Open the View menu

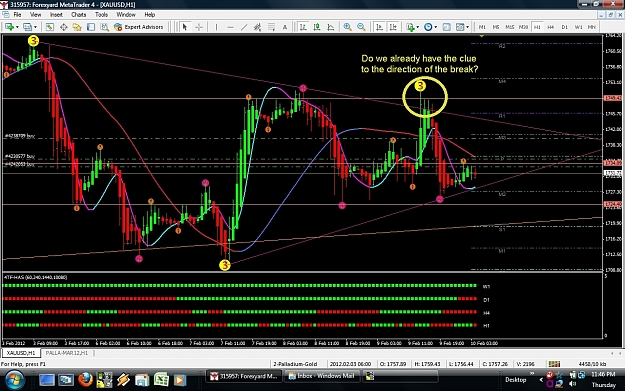[35, 15]
